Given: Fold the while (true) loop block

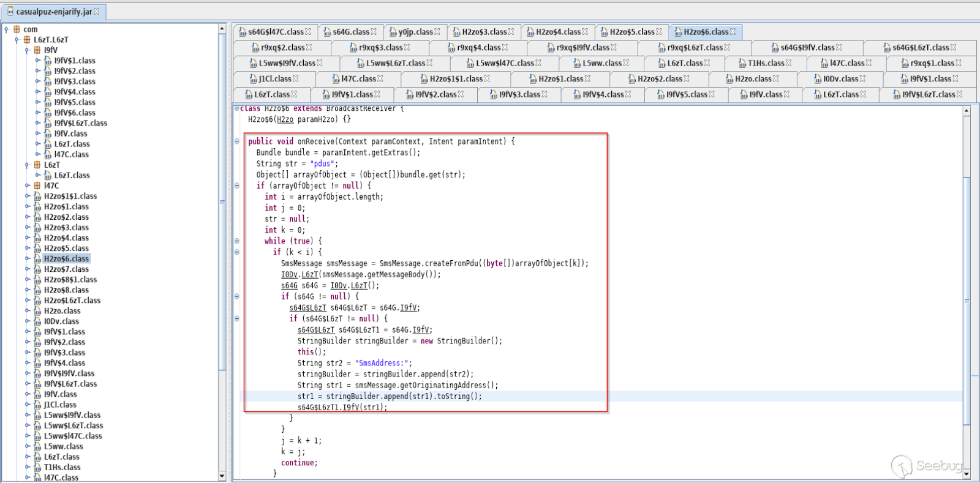Looking at the screenshot, I should (237, 241).
